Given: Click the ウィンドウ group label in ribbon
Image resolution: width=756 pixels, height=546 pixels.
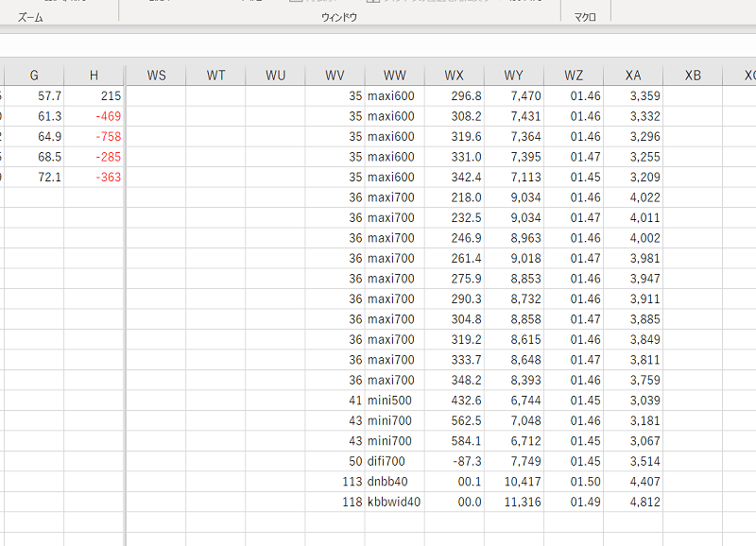Looking at the screenshot, I should (x=339, y=17).
